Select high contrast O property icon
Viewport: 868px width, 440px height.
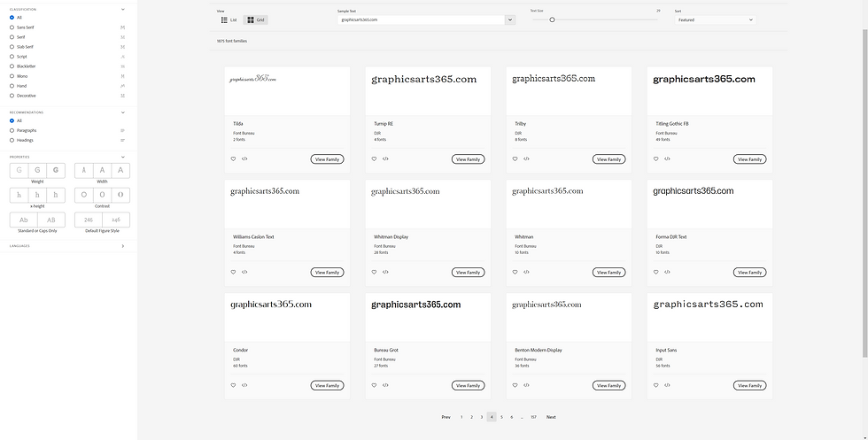tap(120, 195)
